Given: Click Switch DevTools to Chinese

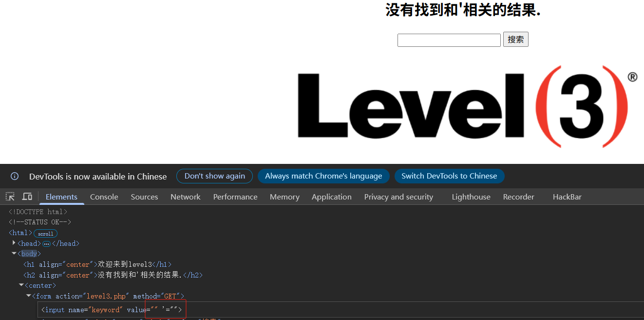Looking at the screenshot, I should 449,176.
